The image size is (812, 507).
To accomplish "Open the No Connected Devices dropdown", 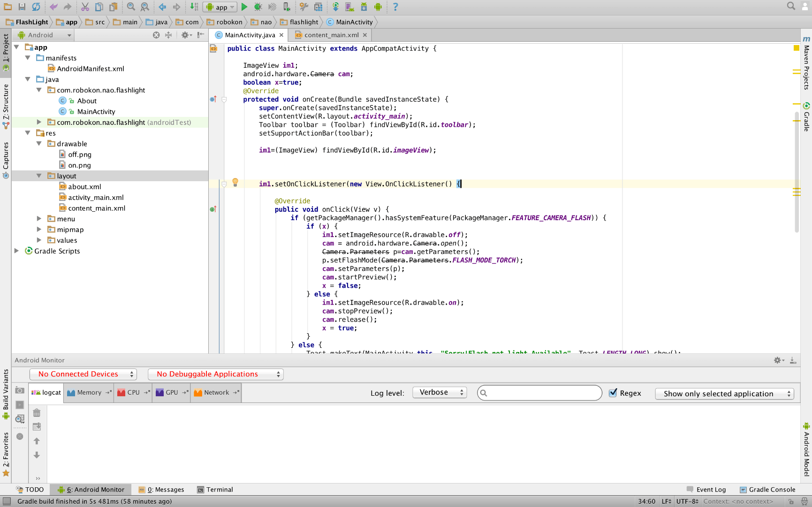I will (83, 374).
